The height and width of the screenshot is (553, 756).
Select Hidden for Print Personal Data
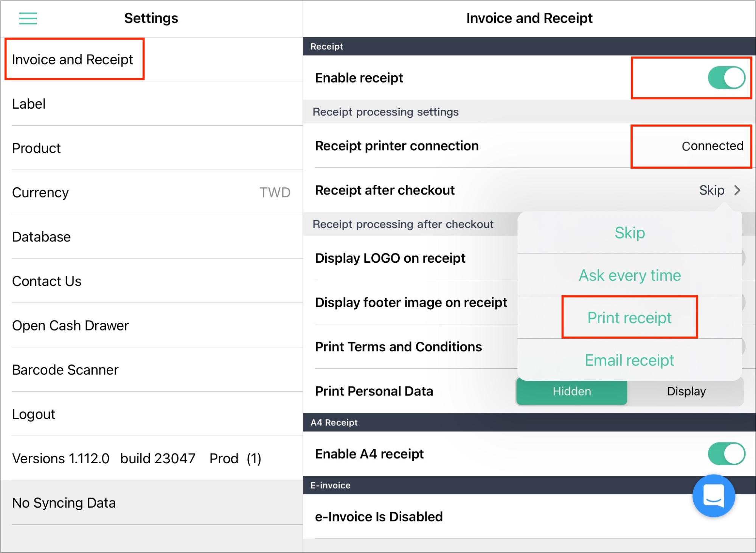tap(571, 391)
